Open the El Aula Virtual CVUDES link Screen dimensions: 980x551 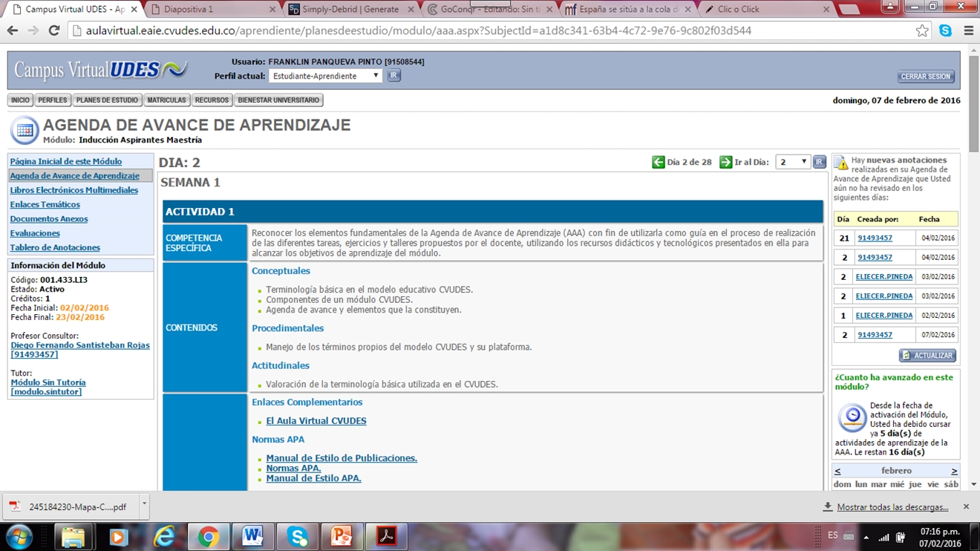[316, 421]
